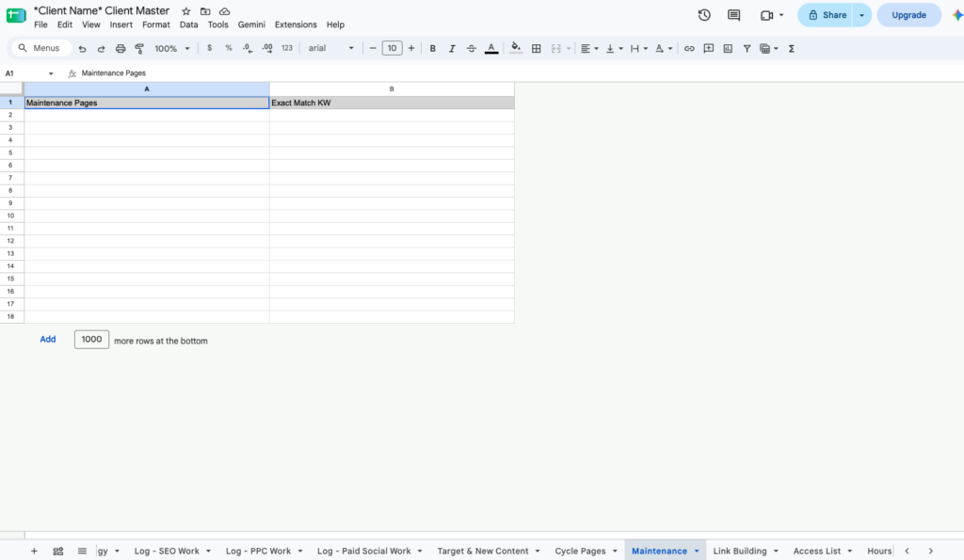Print the spreadsheet using printer icon
The image size is (964, 560).
point(120,49)
